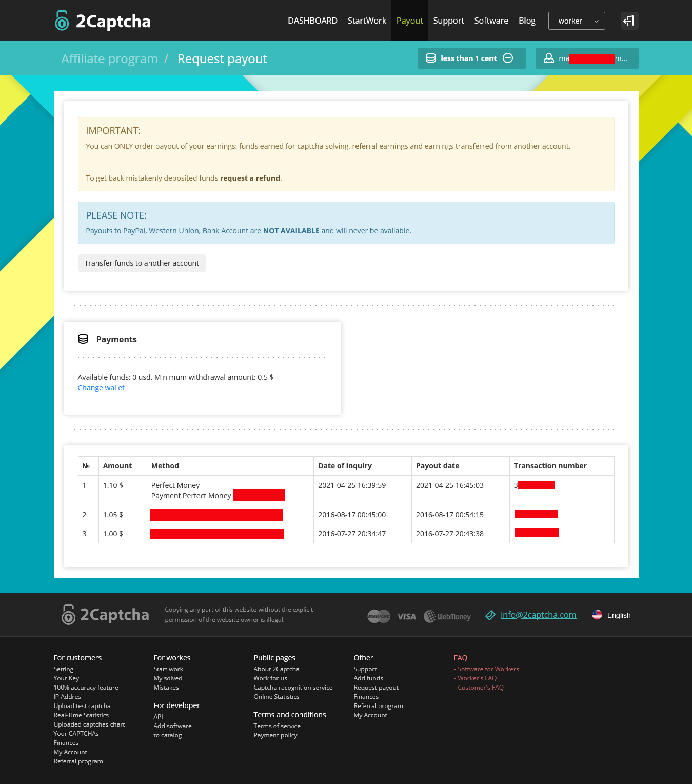This screenshot has height=784, width=692.
Task: Click the logout icon in top bar
Action: (629, 21)
